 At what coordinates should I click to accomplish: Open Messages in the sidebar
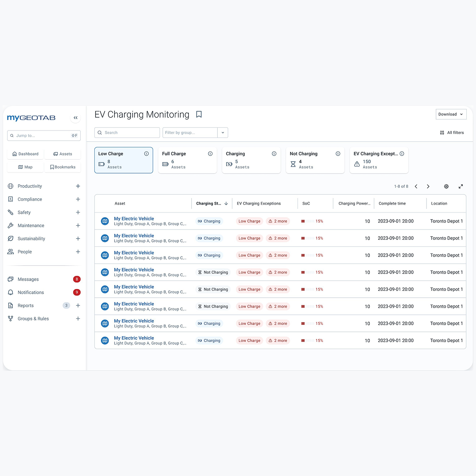click(x=28, y=279)
